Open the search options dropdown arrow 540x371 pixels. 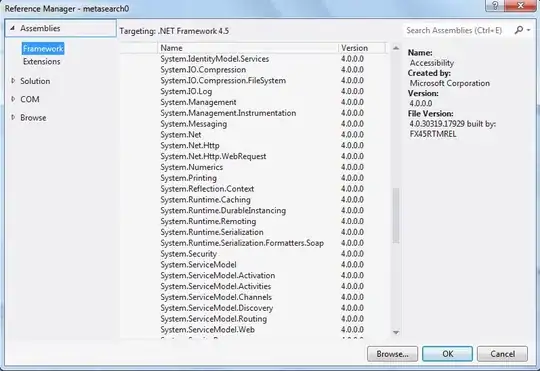tap(528, 30)
